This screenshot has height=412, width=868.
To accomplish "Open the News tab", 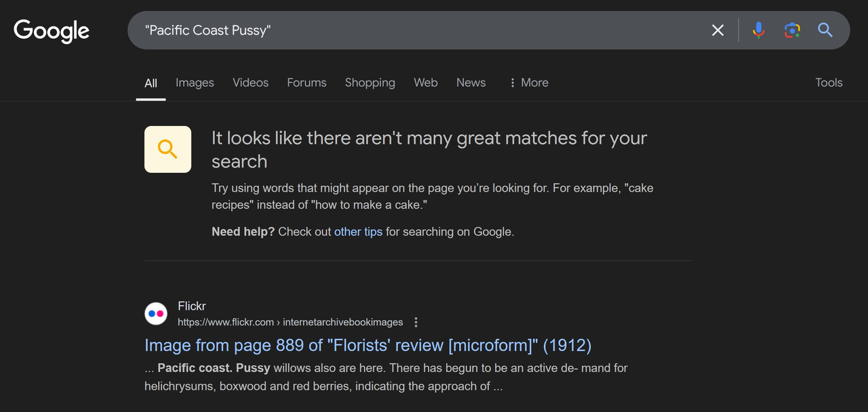I will pyautogui.click(x=471, y=83).
